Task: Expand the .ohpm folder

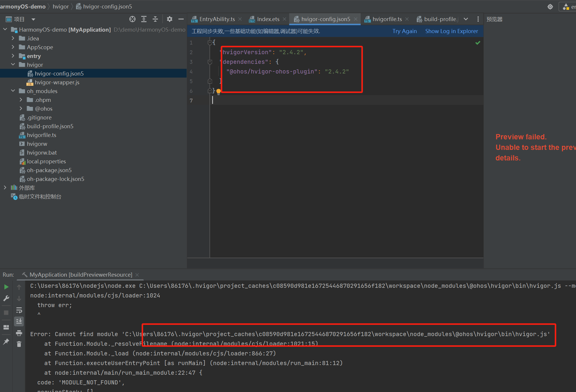Action: click(x=21, y=100)
